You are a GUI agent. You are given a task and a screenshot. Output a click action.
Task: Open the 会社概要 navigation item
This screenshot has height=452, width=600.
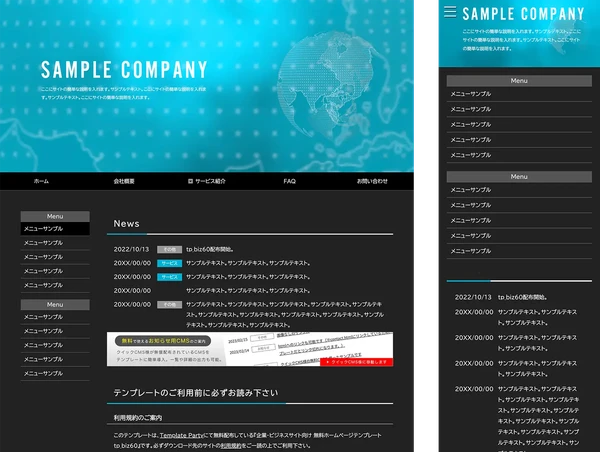point(124,181)
